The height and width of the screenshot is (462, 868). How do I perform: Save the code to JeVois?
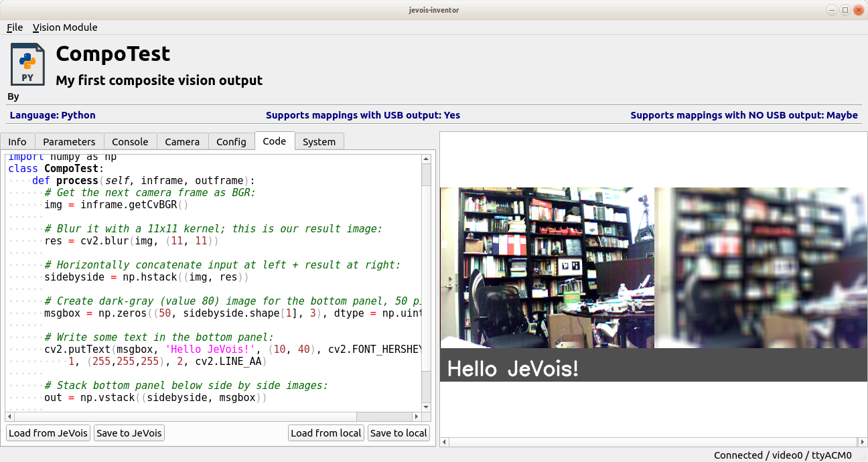(129, 433)
